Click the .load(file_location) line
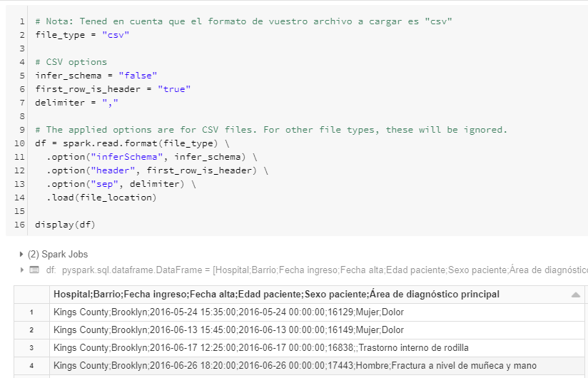 (x=101, y=198)
